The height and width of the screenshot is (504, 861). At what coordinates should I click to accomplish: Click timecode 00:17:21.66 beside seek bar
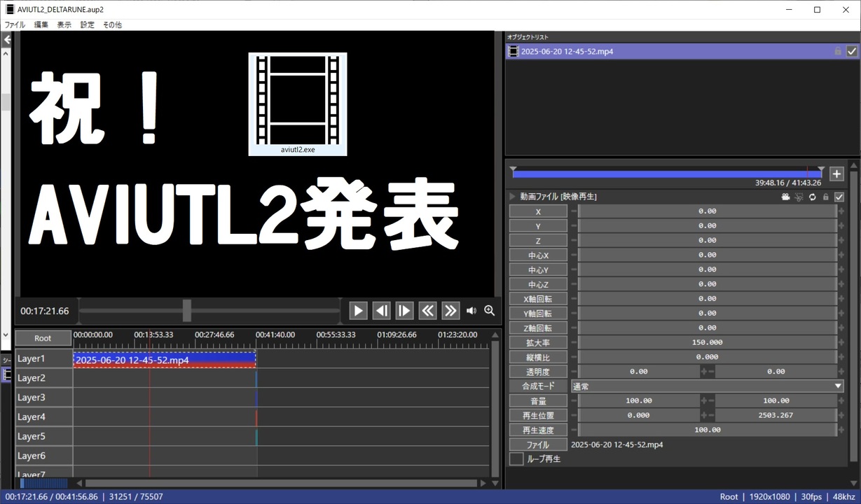click(45, 311)
